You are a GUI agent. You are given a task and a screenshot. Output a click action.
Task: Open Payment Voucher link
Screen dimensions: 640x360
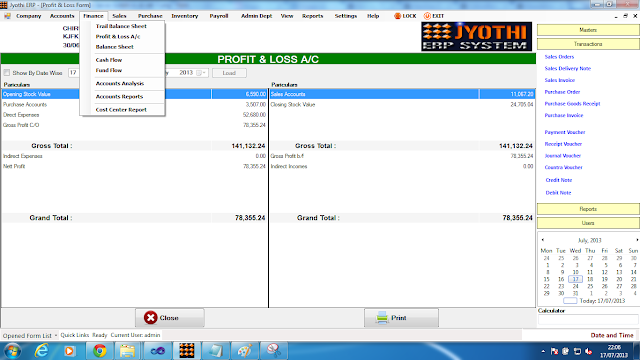tap(565, 132)
